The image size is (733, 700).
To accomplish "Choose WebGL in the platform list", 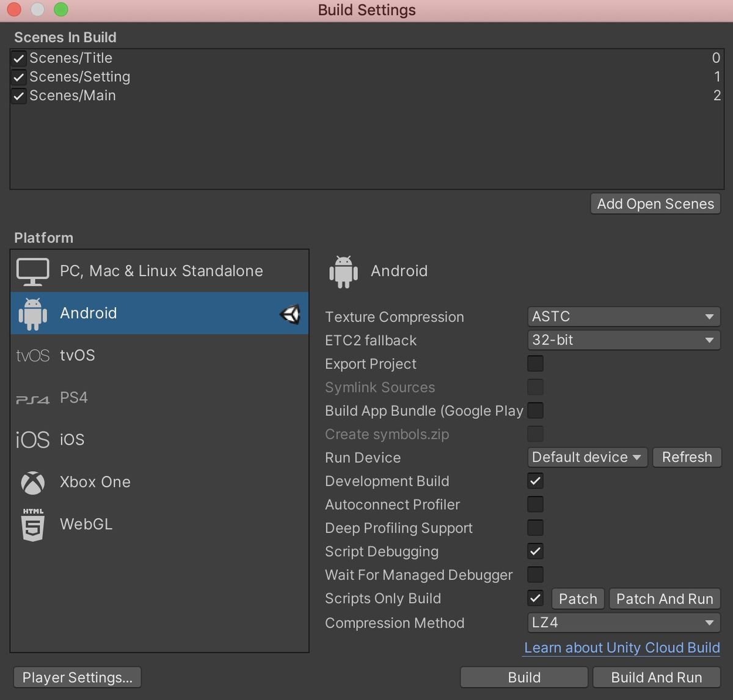I will click(x=159, y=524).
